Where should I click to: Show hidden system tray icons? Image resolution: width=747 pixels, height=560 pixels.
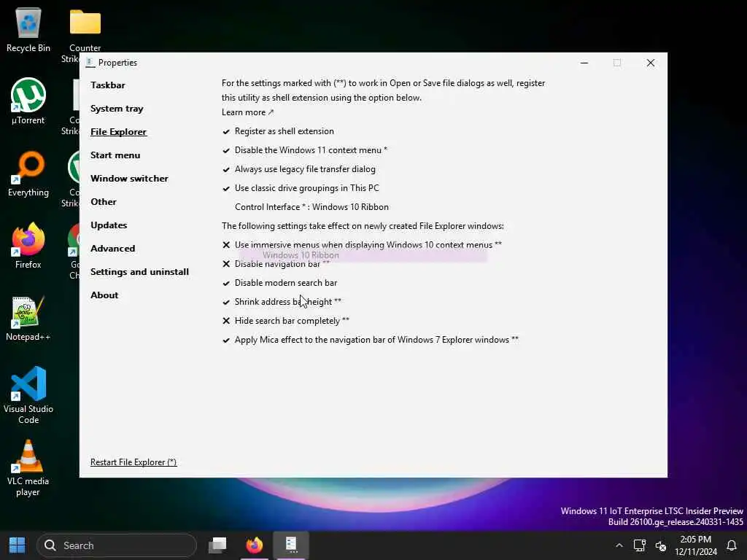click(619, 545)
